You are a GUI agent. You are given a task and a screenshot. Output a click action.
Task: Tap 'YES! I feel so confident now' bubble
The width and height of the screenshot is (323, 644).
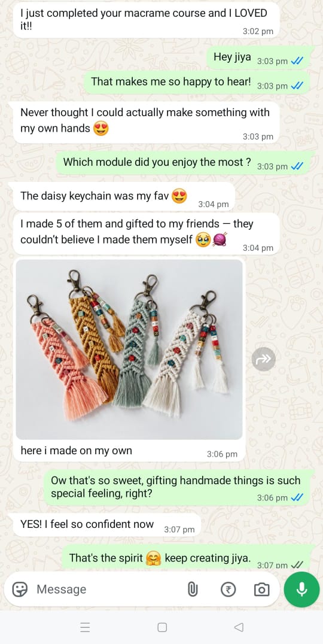coord(107,525)
